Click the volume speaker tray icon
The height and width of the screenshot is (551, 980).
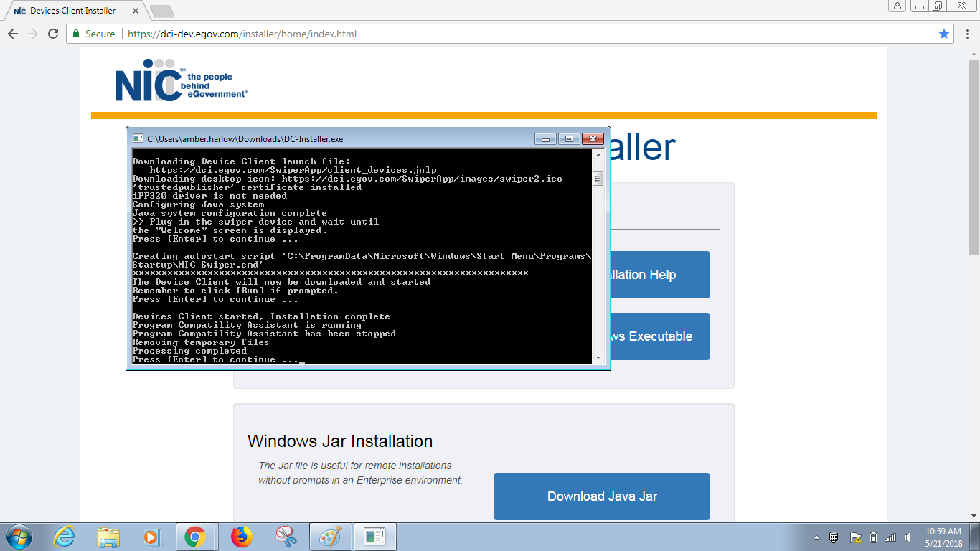tap(908, 537)
